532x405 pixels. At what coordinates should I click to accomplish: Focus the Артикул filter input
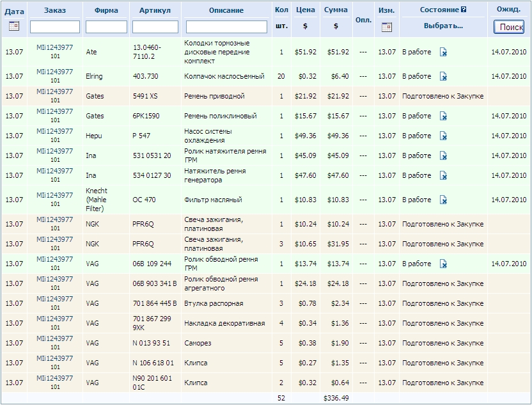pyautogui.click(x=155, y=27)
